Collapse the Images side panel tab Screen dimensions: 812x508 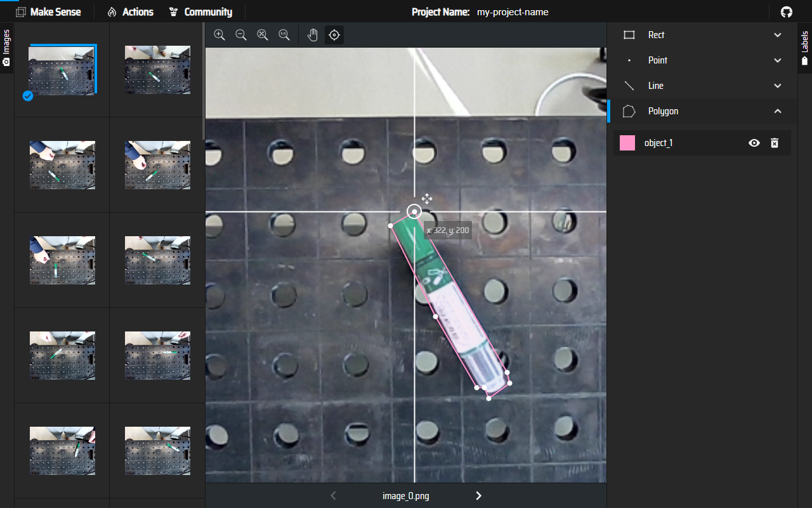6,48
